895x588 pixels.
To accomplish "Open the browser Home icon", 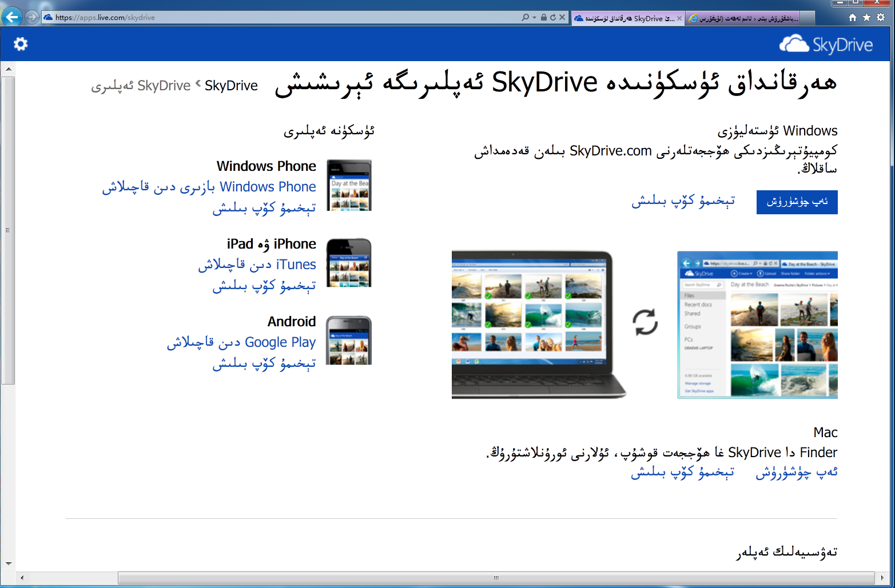I will [853, 18].
